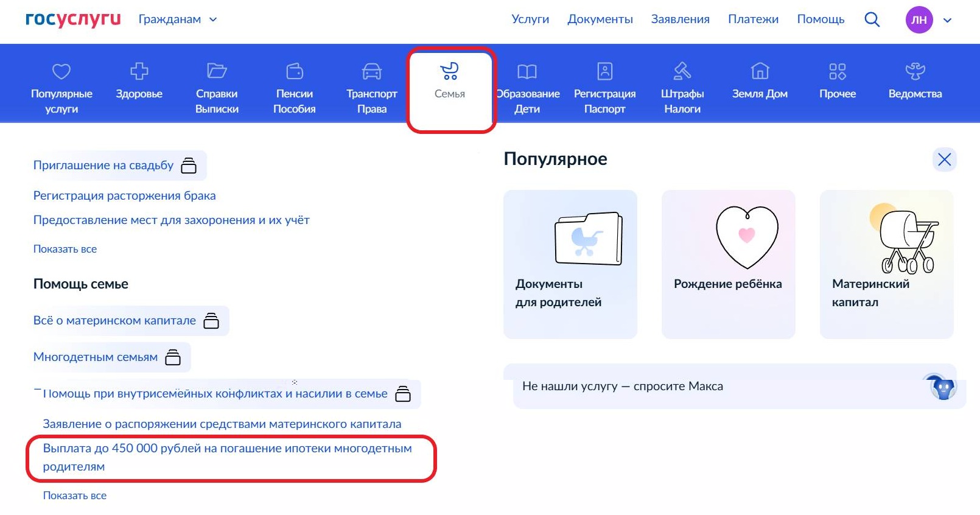
Task: Open the Госуслуги home logo
Action: [x=73, y=19]
